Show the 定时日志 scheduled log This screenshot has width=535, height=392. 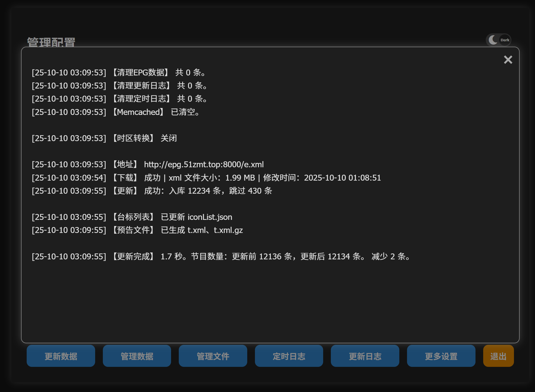pyautogui.click(x=289, y=356)
